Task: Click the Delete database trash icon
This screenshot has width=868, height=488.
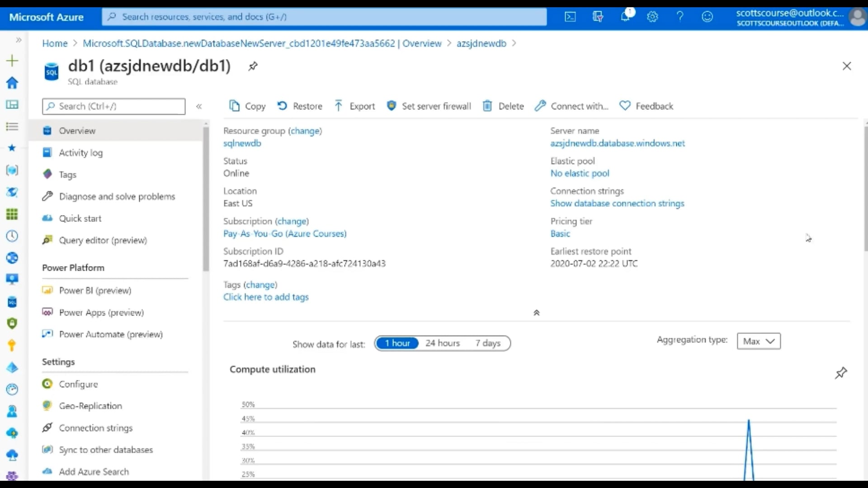Action: [x=487, y=106]
